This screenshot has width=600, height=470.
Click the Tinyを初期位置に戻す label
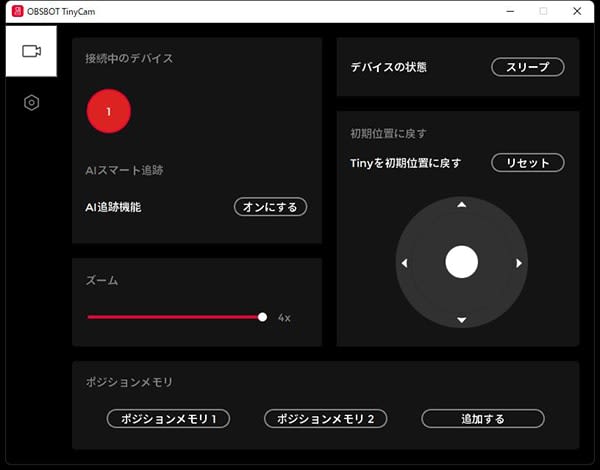click(x=406, y=163)
